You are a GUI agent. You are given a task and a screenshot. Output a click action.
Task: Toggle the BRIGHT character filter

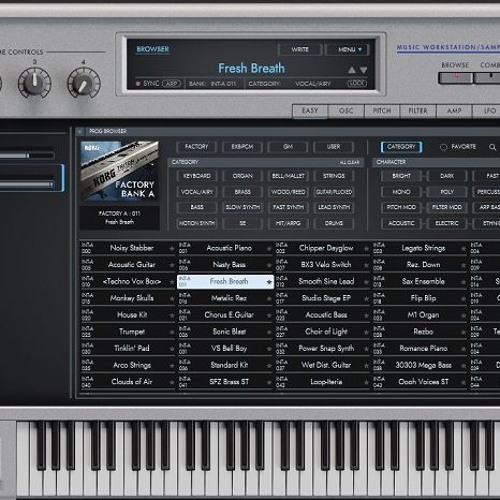[x=401, y=176]
